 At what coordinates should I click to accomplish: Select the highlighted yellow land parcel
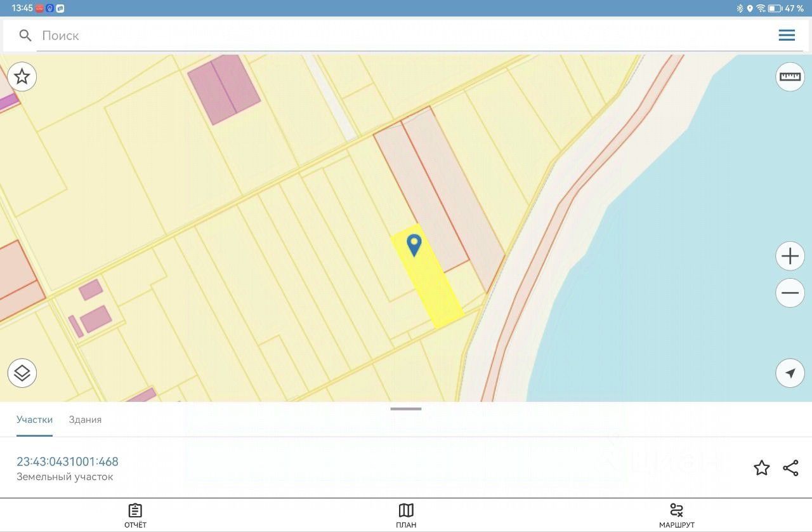[428, 279]
